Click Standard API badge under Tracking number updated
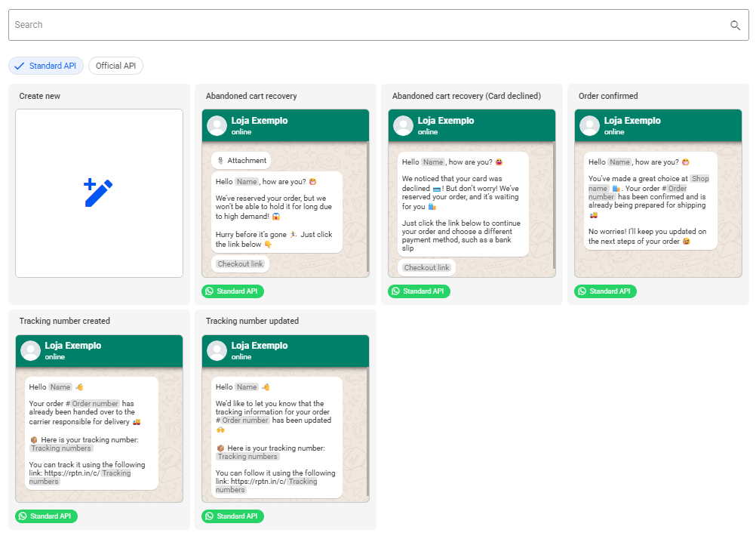756x539 pixels. [233, 516]
